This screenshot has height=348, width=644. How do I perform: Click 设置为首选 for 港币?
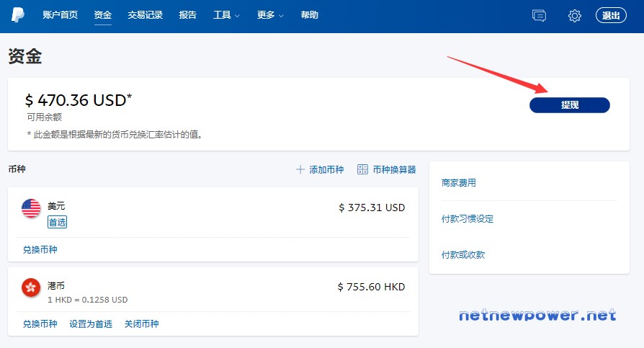tap(91, 324)
